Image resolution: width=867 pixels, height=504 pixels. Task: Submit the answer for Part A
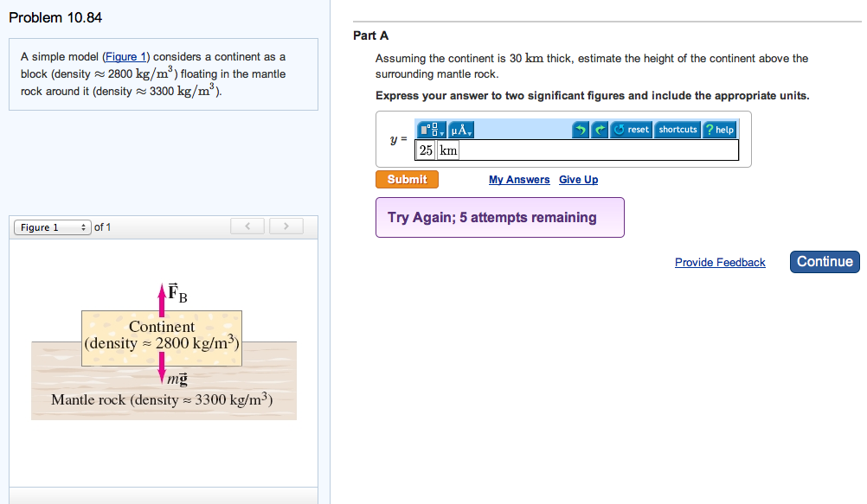407,179
